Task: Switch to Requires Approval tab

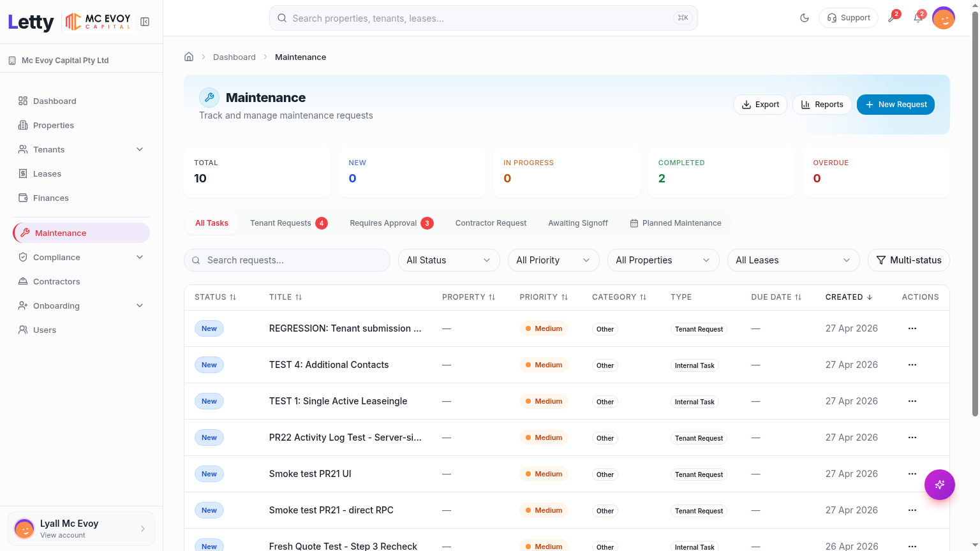Action: (x=391, y=223)
